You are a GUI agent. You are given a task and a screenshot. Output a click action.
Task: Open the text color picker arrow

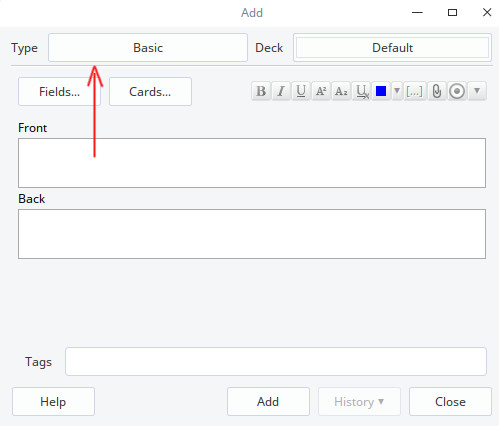(x=397, y=91)
